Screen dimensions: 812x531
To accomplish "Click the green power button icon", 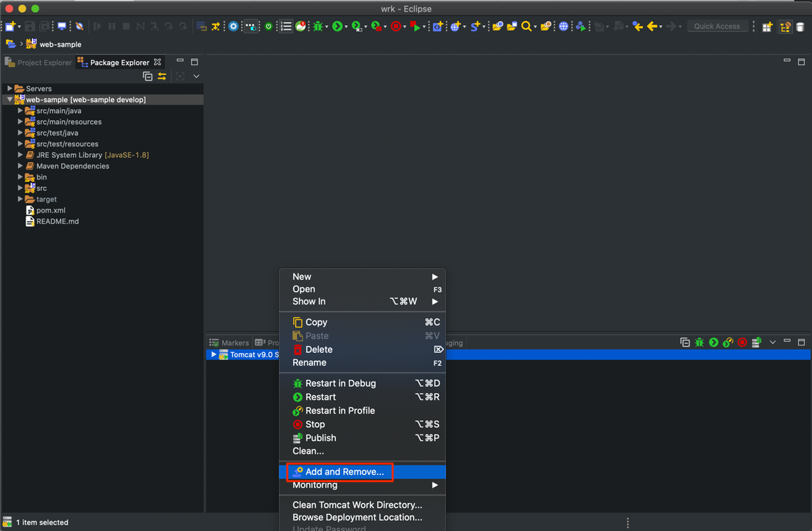I will tap(269, 26).
